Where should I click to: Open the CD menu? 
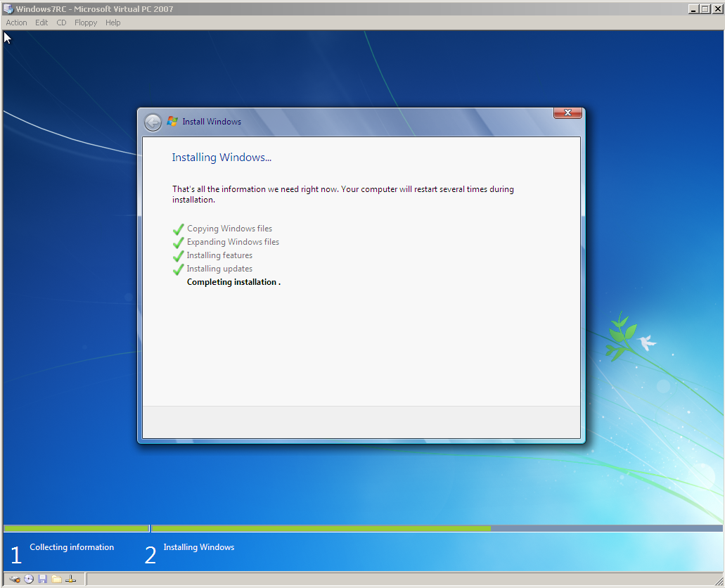click(x=61, y=23)
